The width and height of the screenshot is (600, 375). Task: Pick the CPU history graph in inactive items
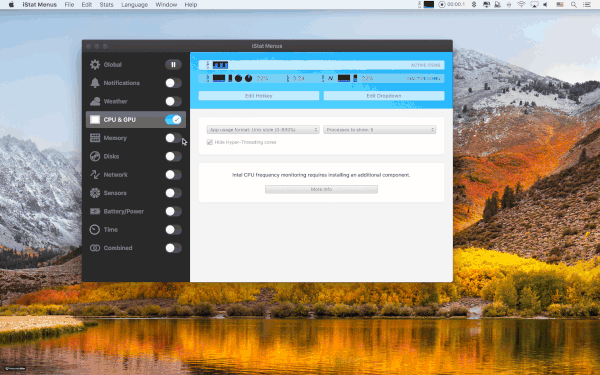click(219, 78)
